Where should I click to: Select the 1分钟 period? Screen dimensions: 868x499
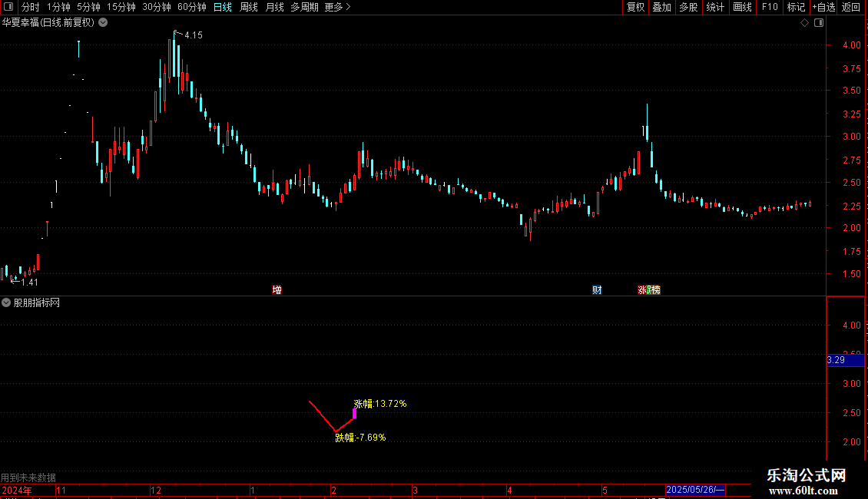pos(58,7)
